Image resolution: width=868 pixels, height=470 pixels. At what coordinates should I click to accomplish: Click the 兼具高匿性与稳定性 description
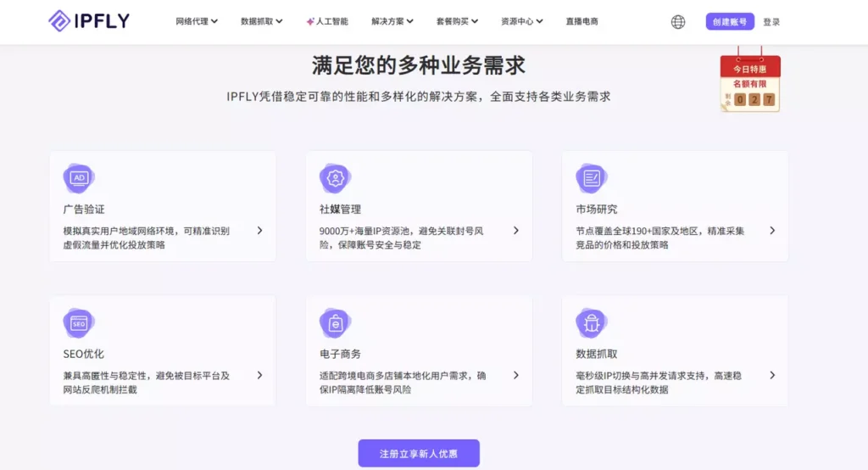click(146, 383)
